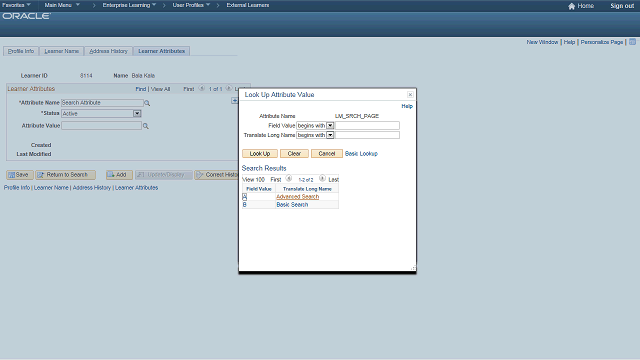Image resolution: width=640 pixels, height=360 pixels.
Task: Switch to Basic Lookup link
Action: pos(361,154)
